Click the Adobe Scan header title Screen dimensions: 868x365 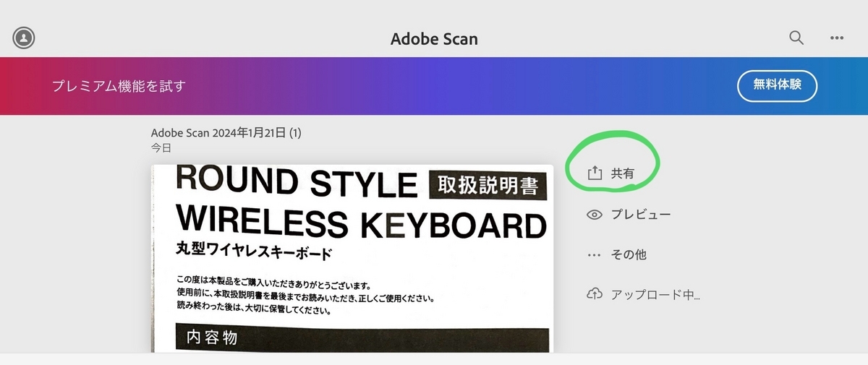tap(434, 38)
